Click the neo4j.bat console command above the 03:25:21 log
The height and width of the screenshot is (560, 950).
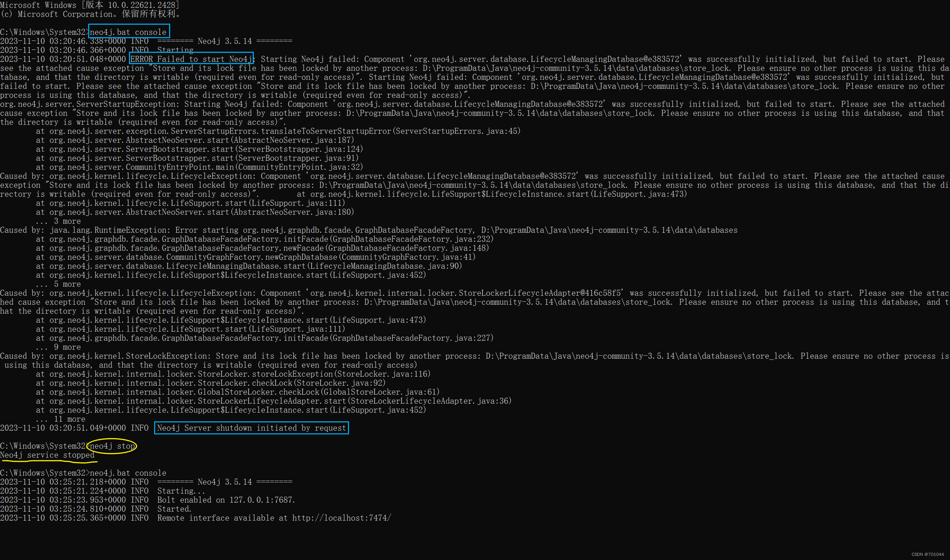click(x=128, y=473)
